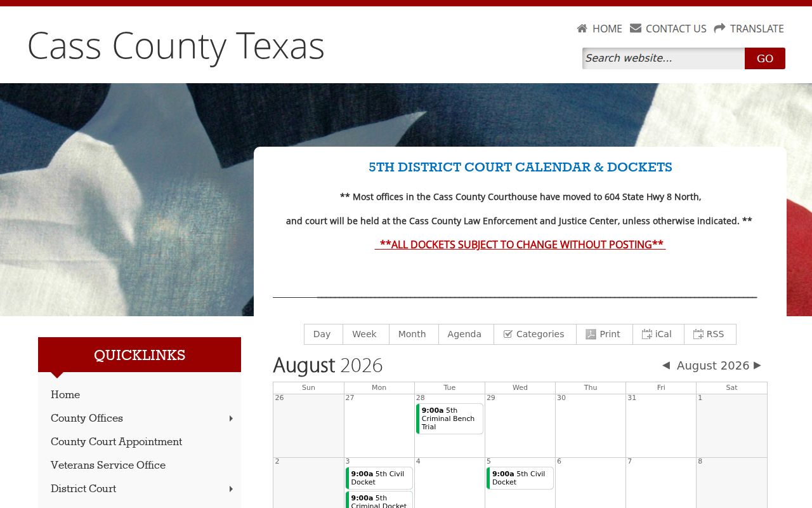Open Categories filter
This screenshot has width=812, height=508.
[535, 334]
